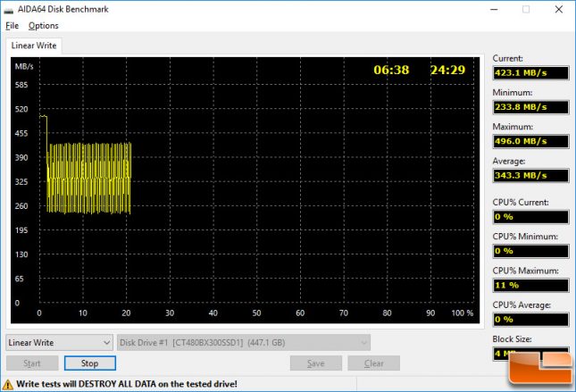Click the 50 label on graph X-axis
This screenshot has width=576, height=392.
pos(256,313)
